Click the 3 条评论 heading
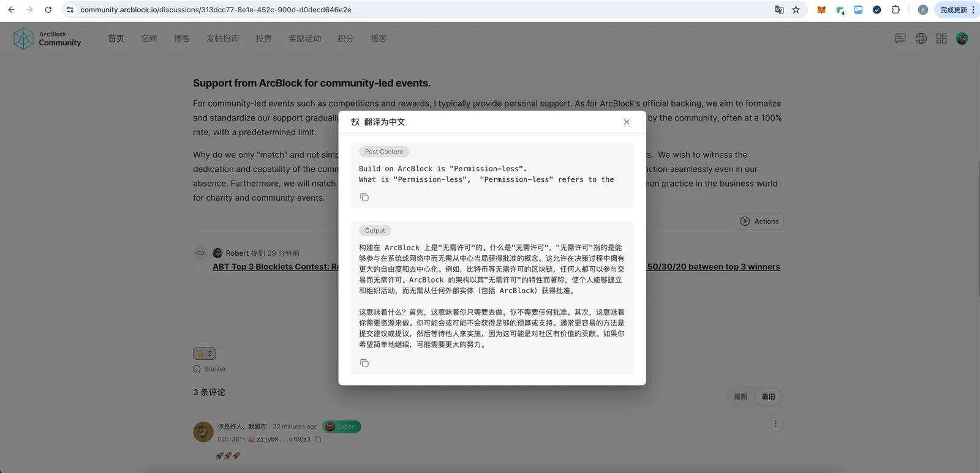This screenshot has height=473, width=980. click(x=209, y=392)
